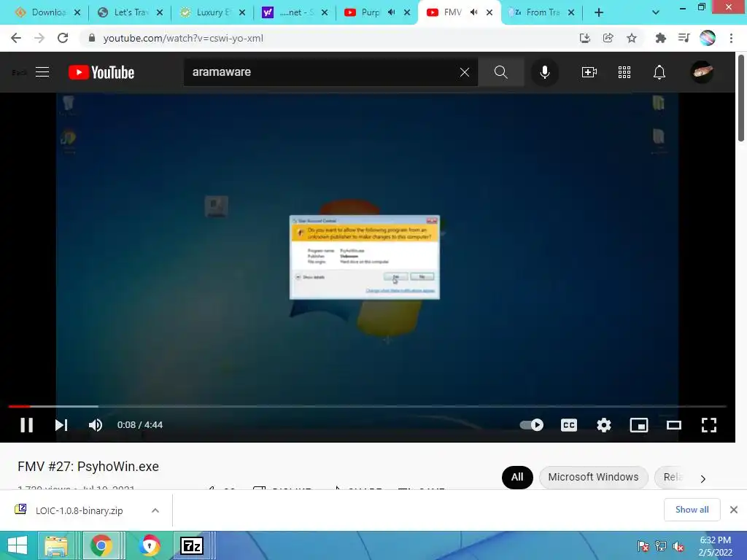Reload the current page
This screenshot has height=560, width=747.
click(63, 38)
